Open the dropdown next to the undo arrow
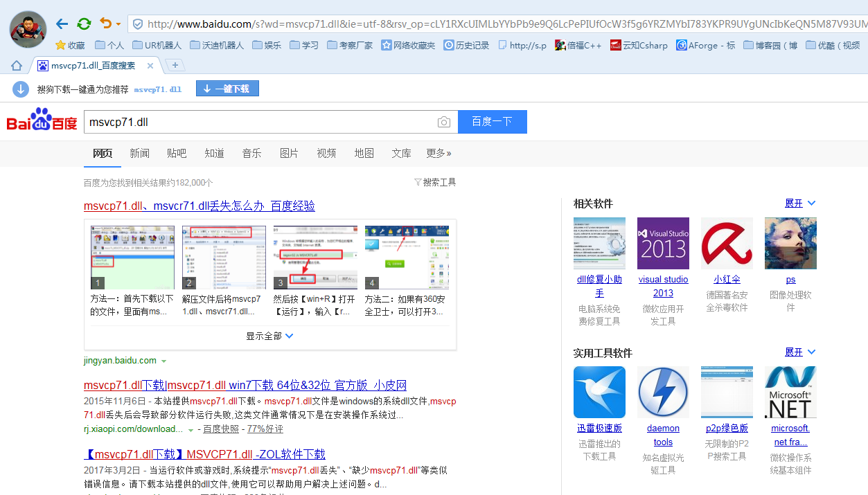The height and width of the screenshot is (495, 868). 118,24
